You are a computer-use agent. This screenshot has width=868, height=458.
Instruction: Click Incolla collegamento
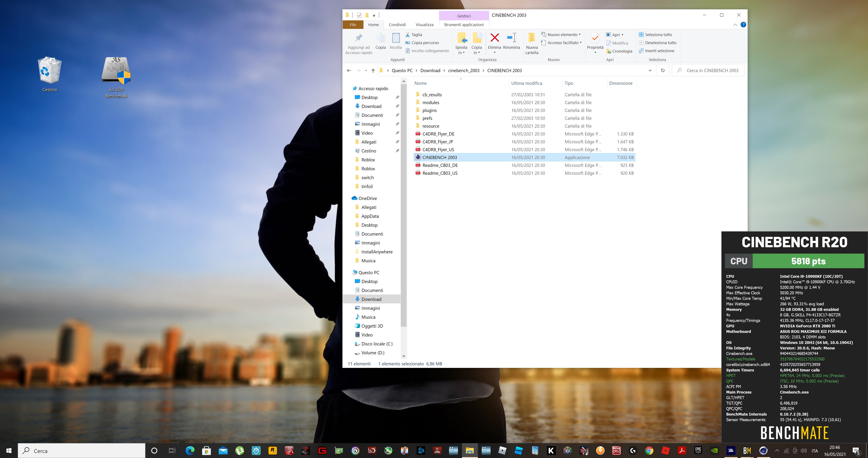(427, 51)
